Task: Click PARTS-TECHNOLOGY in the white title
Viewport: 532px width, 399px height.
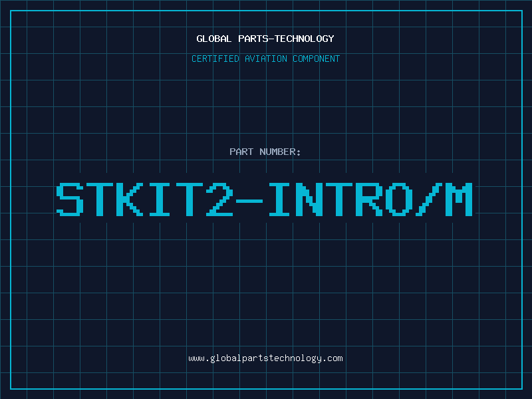Action: [x=287, y=39]
